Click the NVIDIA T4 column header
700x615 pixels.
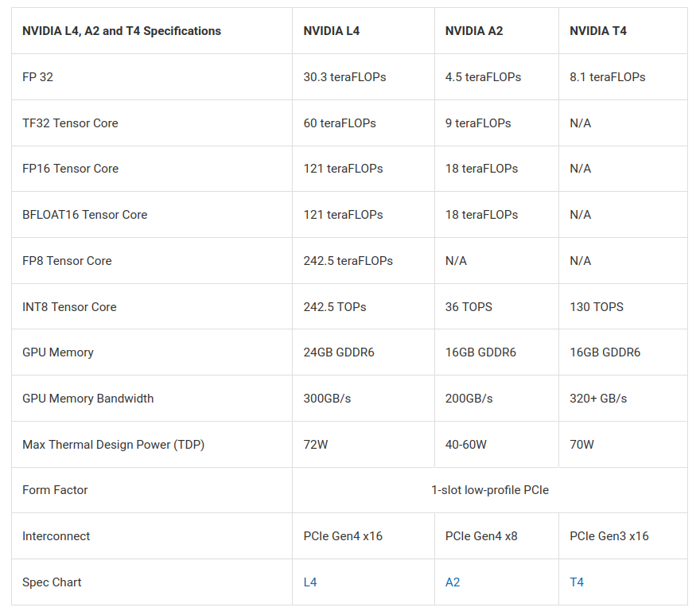click(x=598, y=31)
